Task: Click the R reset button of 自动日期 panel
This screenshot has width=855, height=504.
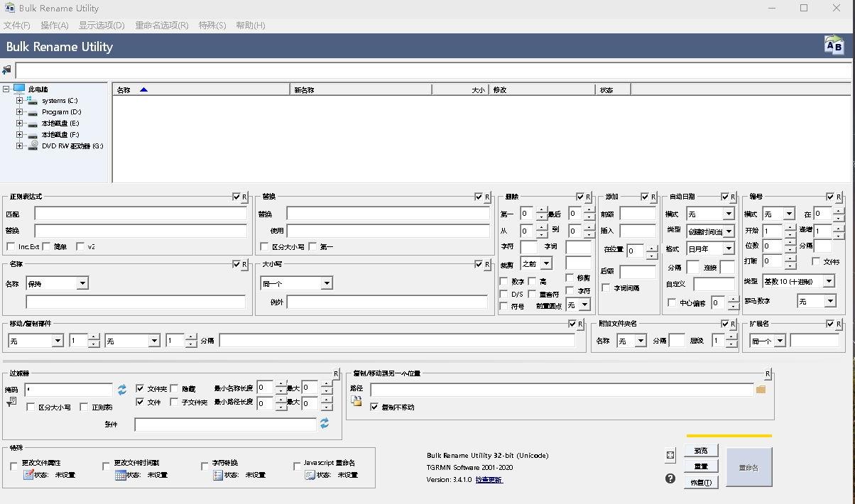Action: [734, 197]
